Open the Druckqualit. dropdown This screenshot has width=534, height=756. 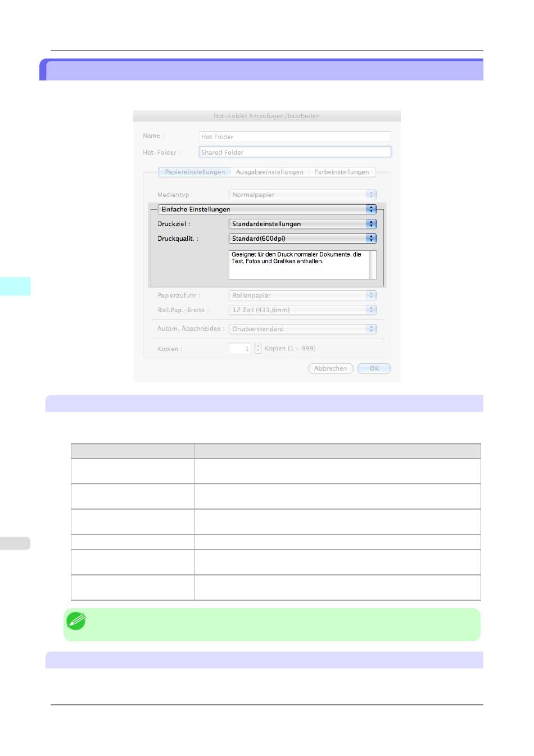[x=302, y=238]
